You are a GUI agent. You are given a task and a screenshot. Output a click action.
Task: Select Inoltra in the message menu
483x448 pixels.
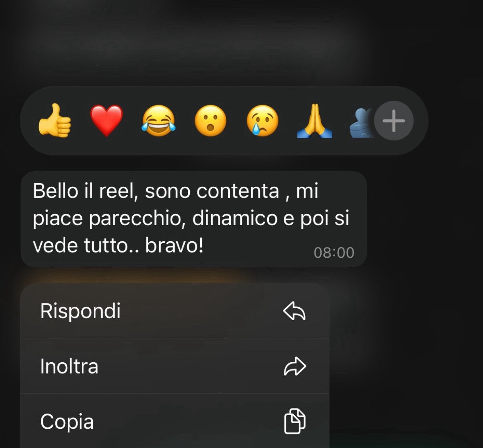[x=175, y=366]
